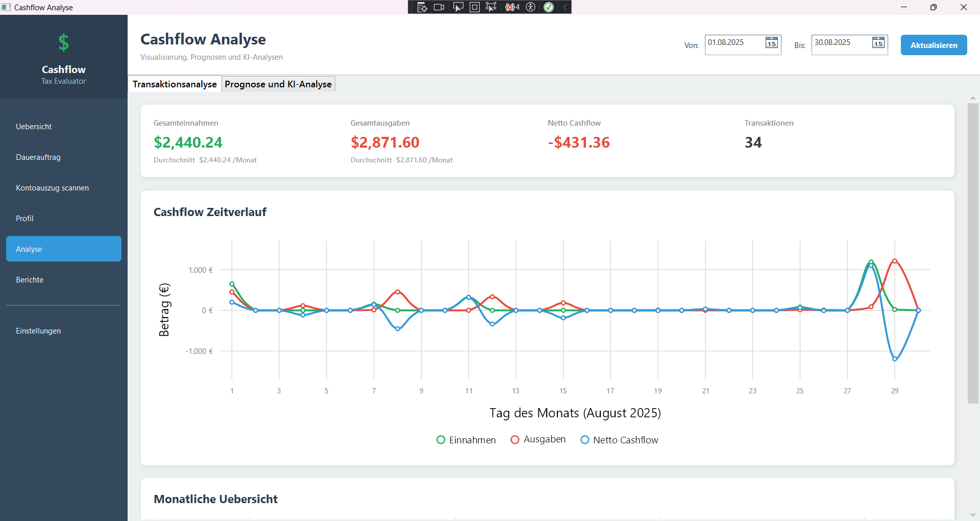Start the screen recorder via the camera icon
Screen dimensions: 980x521
tap(439, 7)
